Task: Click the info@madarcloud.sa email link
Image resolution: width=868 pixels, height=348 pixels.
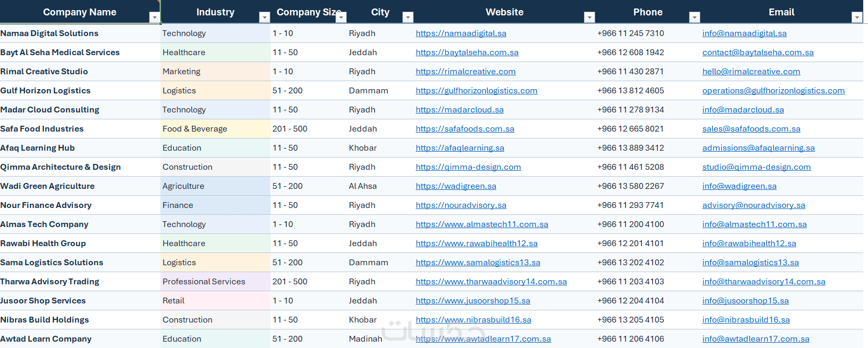Action: [743, 110]
